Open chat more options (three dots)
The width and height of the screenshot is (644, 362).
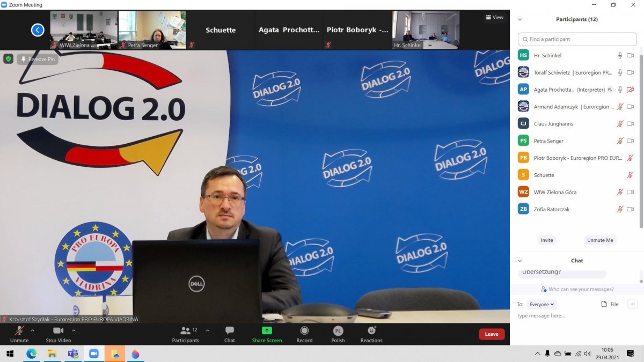(632, 304)
